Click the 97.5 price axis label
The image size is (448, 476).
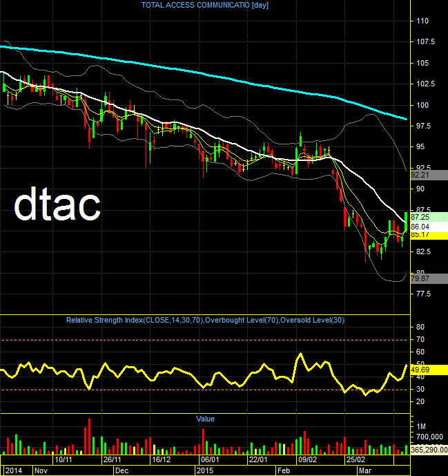pyautogui.click(x=423, y=126)
